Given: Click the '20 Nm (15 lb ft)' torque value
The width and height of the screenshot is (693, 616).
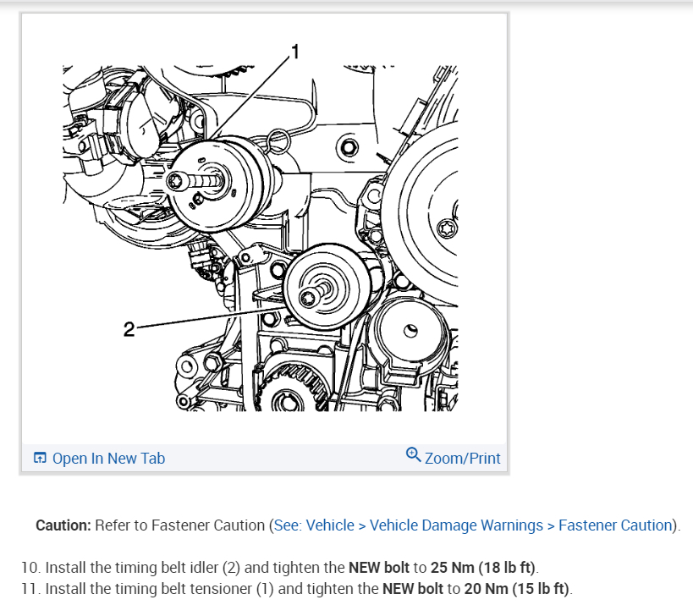Looking at the screenshot, I should pyautogui.click(x=517, y=589).
